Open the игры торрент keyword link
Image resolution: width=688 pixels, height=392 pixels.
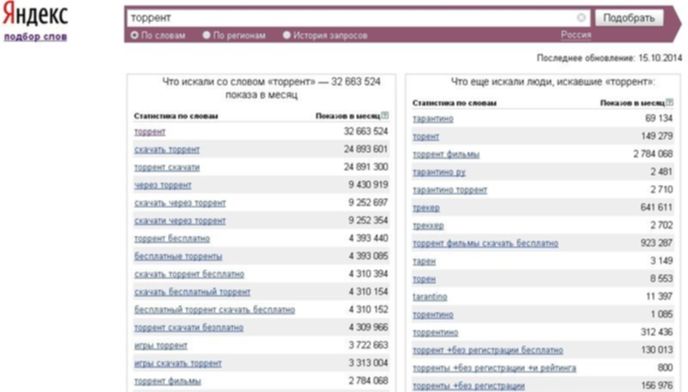[x=161, y=345]
